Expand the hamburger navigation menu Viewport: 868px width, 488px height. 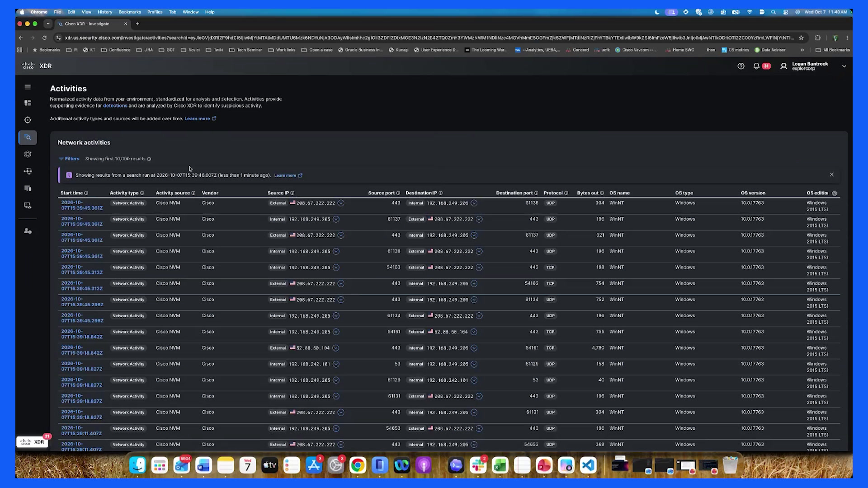click(28, 87)
